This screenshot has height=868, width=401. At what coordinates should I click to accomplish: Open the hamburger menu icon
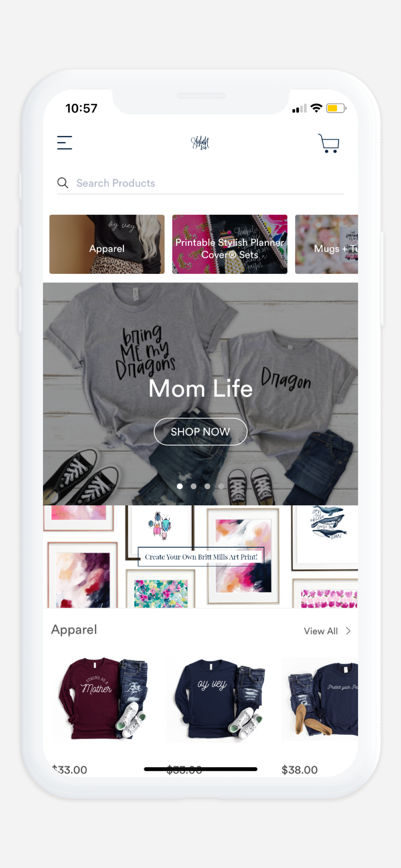(x=65, y=143)
